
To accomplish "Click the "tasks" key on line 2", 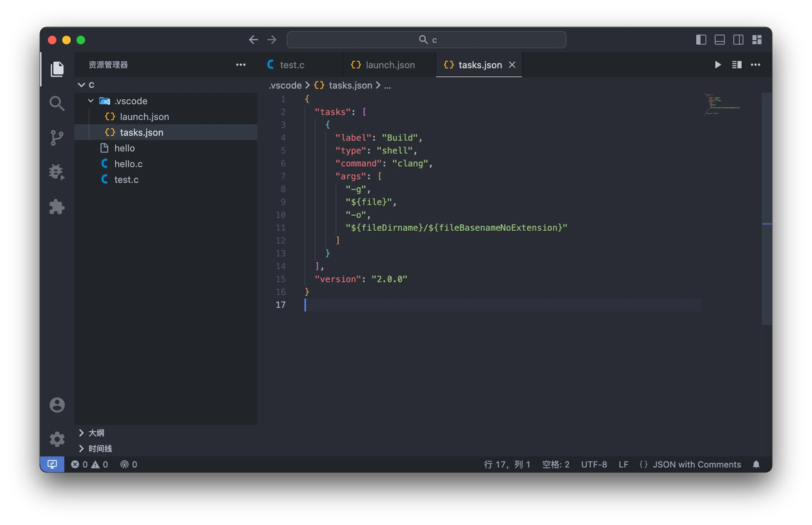I will (332, 112).
